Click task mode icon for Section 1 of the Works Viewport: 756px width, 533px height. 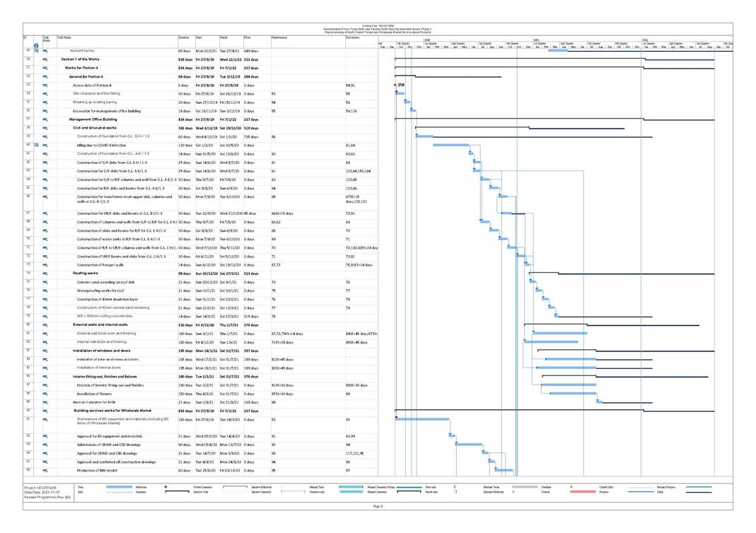tap(45, 59)
